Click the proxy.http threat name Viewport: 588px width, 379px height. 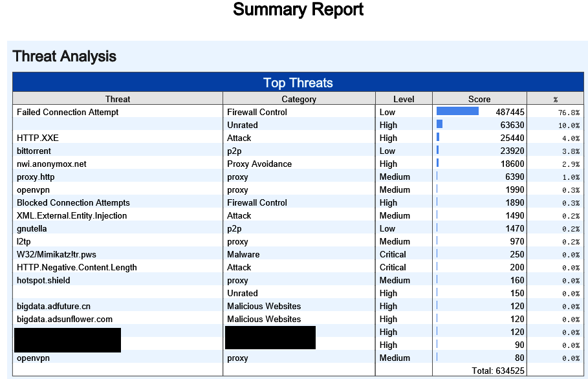point(36,177)
